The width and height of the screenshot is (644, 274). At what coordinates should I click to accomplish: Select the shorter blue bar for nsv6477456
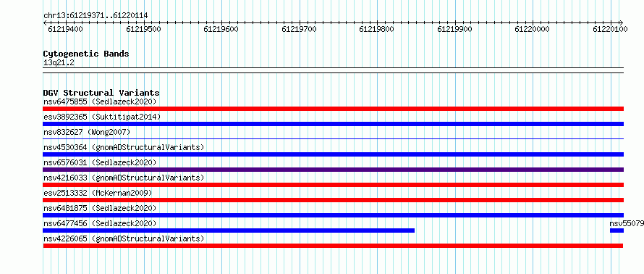pos(229,231)
